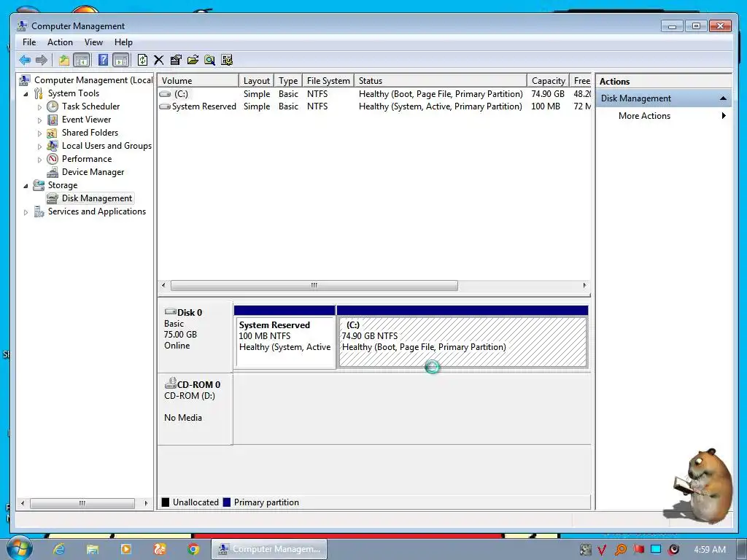Refresh the disk list with the toolbar icon
Viewport: 747px width, 560px height.
click(142, 60)
